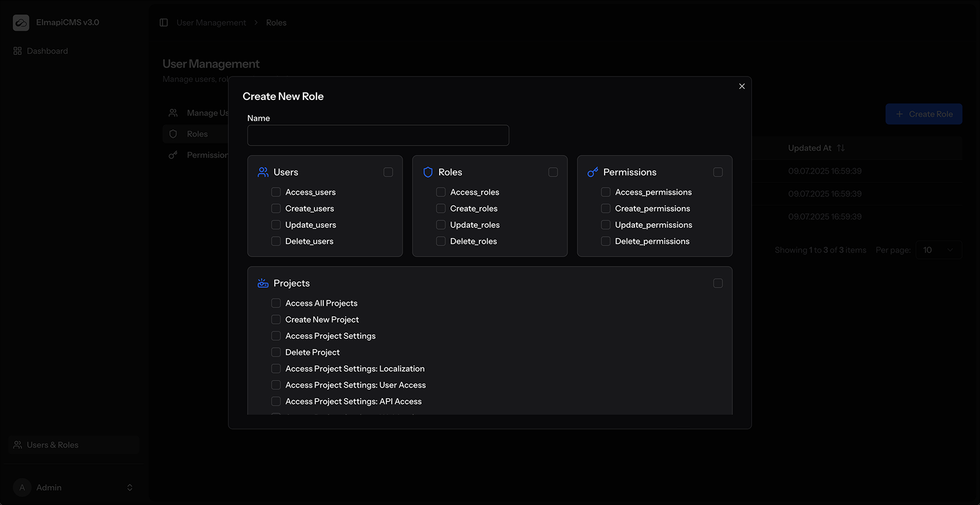Image resolution: width=980 pixels, height=505 pixels.
Task: Click the Projects section title
Action: pyautogui.click(x=292, y=283)
